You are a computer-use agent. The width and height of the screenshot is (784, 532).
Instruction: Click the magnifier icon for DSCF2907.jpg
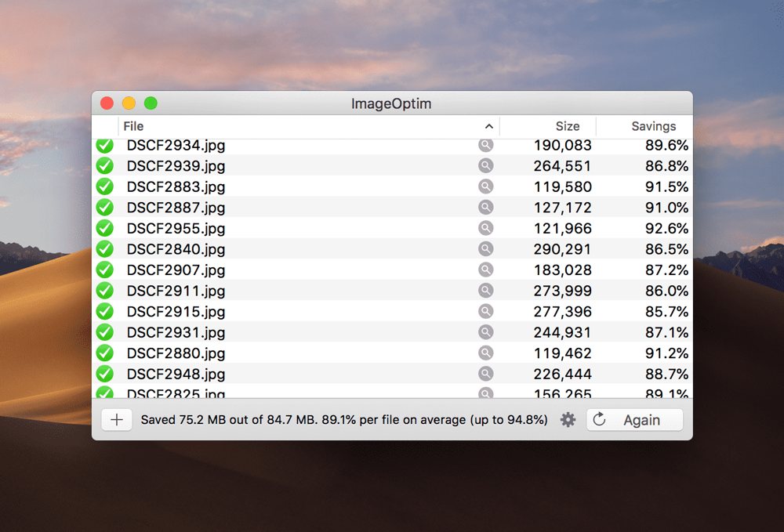click(x=485, y=270)
